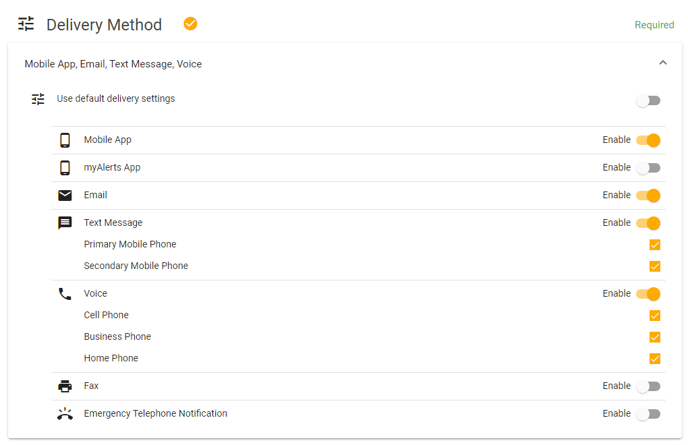Click the 'Primary Mobile Phone' label

coord(130,244)
